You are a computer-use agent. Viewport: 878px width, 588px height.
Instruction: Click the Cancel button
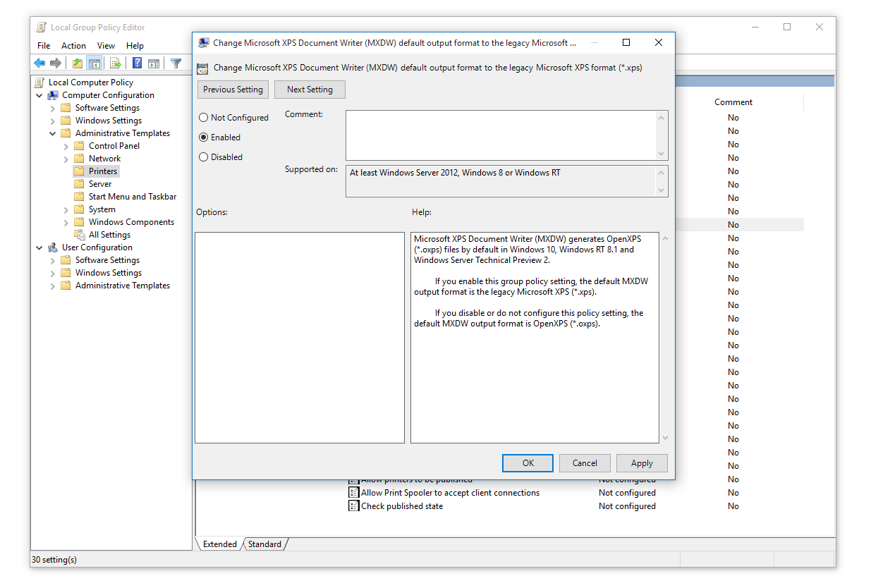click(x=585, y=463)
